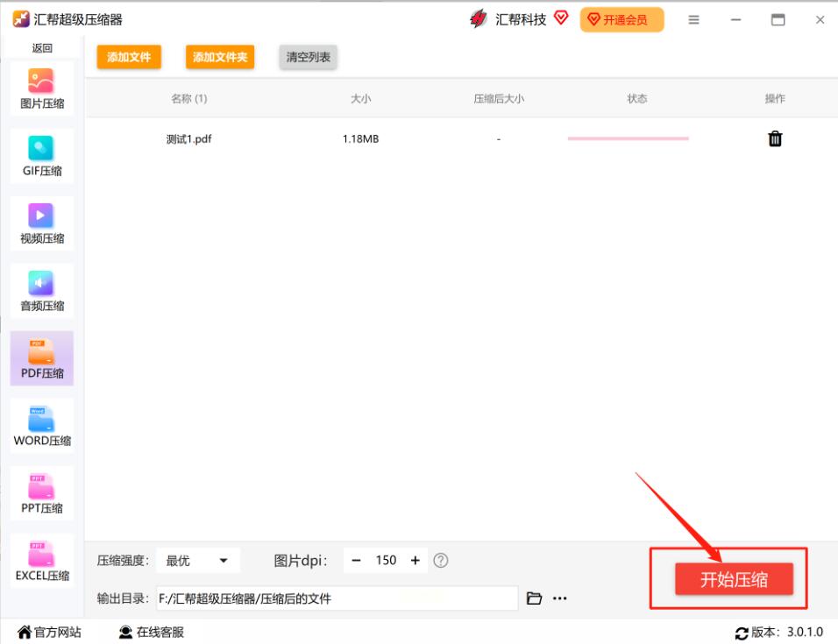Open the 官方网站 link
The image size is (838, 644).
pyautogui.click(x=49, y=633)
